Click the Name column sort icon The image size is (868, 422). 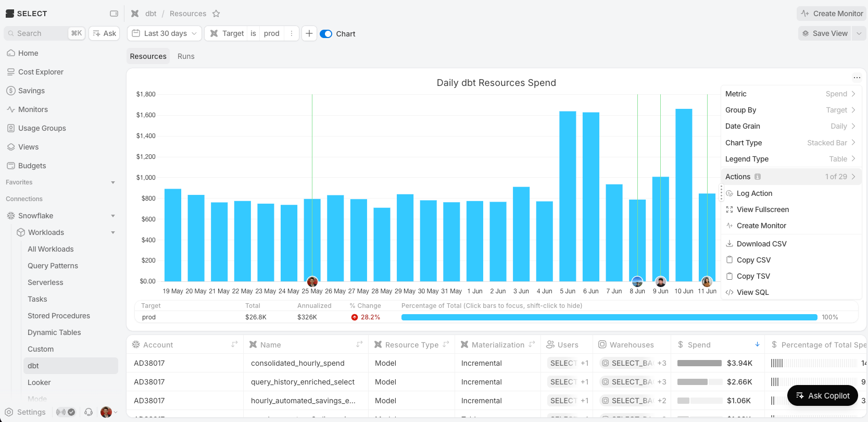359,344
